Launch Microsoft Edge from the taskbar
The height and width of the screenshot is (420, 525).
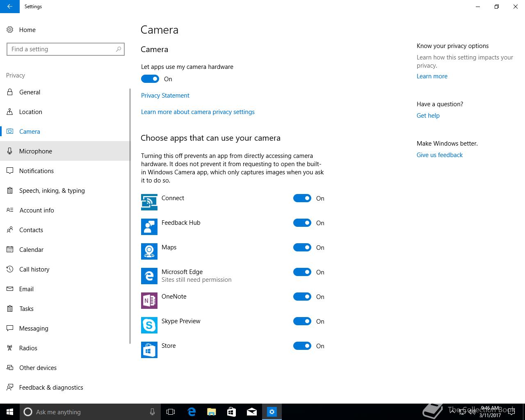pos(192,412)
